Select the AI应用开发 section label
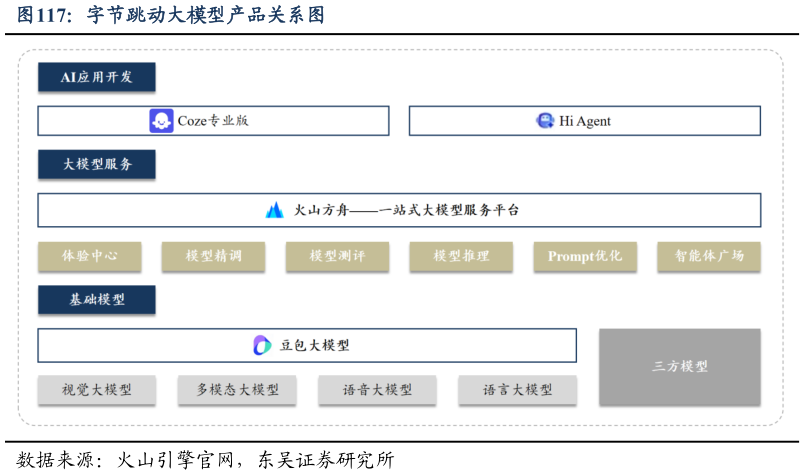The height and width of the screenshot is (475, 805). point(97,77)
